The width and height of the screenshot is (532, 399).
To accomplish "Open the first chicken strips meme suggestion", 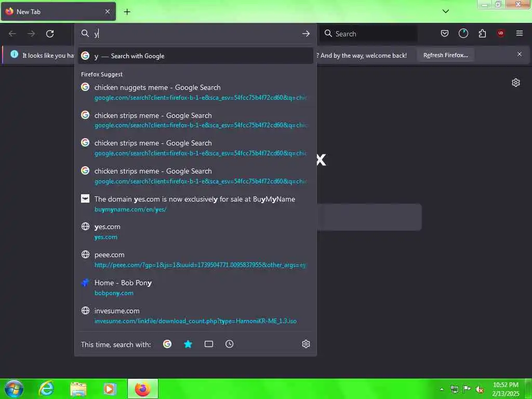I will [x=195, y=120].
